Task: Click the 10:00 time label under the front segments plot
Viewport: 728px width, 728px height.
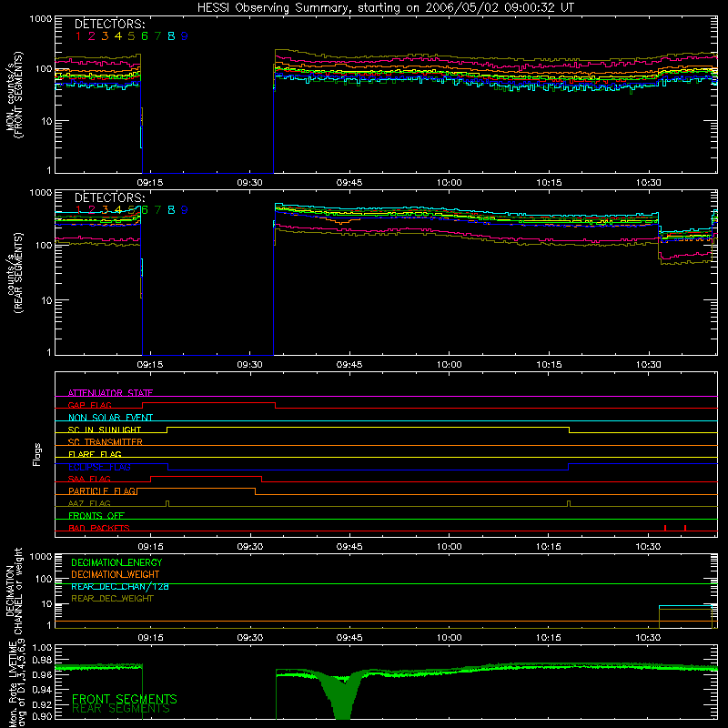Action: coord(449,183)
